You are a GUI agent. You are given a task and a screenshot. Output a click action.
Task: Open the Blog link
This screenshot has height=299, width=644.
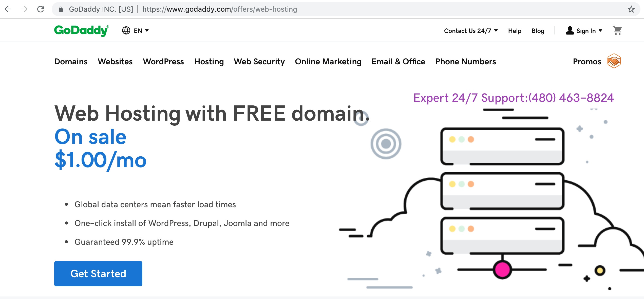(538, 31)
